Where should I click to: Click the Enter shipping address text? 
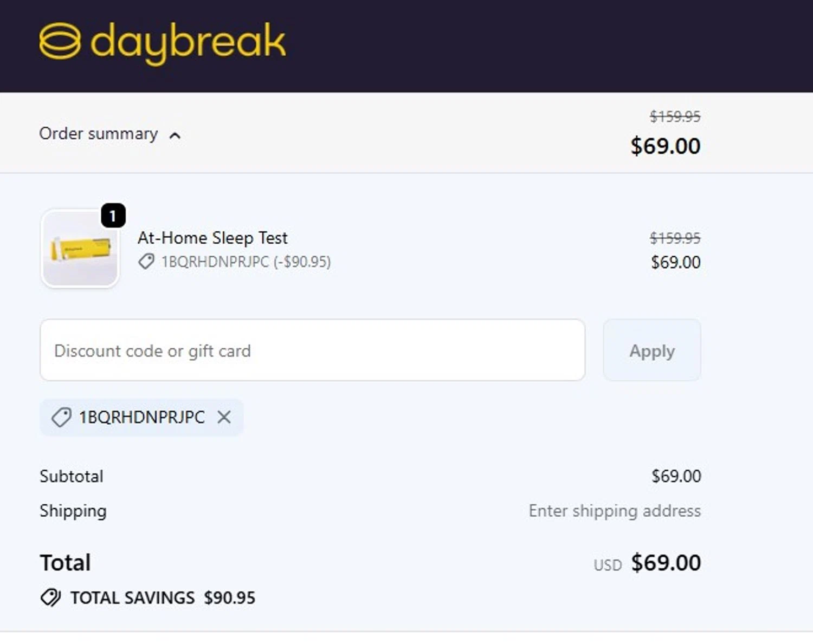tap(615, 511)
